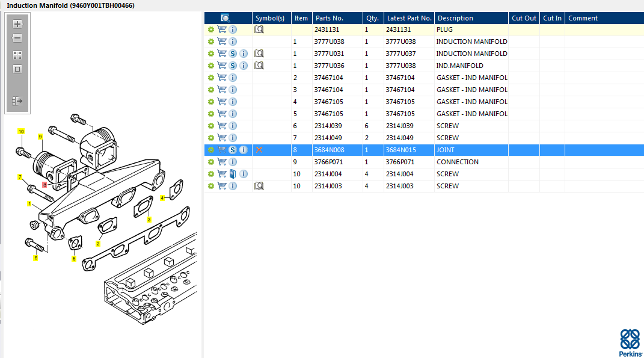This screenshot has width=644, height=358.
Task: Zoom out of the diagram with minus icon
Action: [x=17, y=39]
